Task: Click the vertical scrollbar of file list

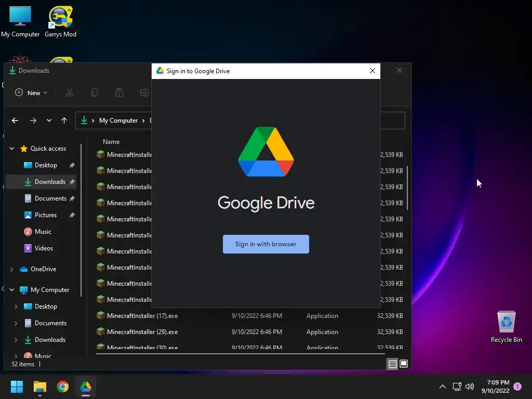Action: (x=407, y=188)
